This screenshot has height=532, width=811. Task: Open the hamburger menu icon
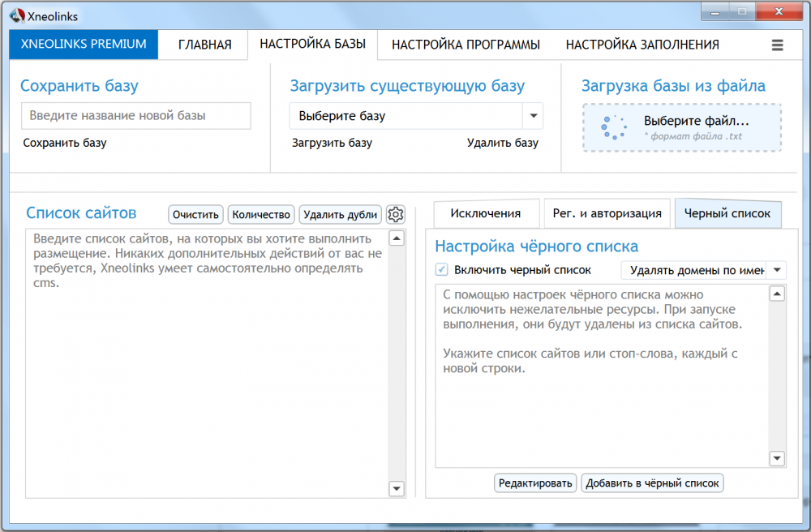tap(777, 45)
